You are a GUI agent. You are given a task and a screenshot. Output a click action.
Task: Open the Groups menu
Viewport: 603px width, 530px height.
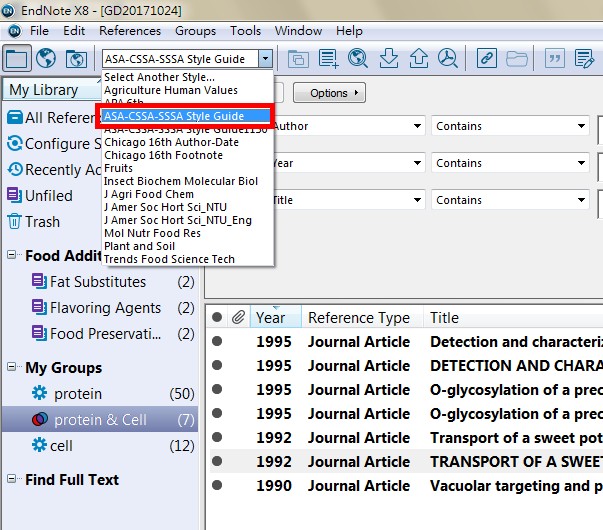point(195,31)
